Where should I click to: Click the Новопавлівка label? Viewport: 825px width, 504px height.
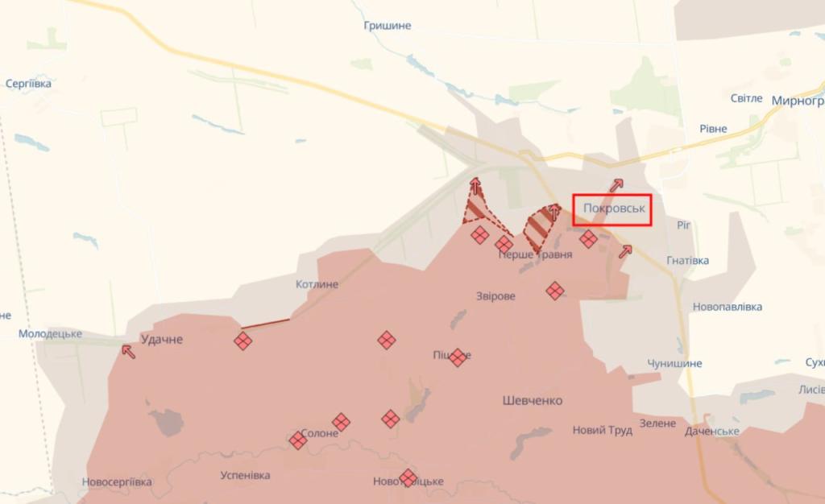[728, 307]
